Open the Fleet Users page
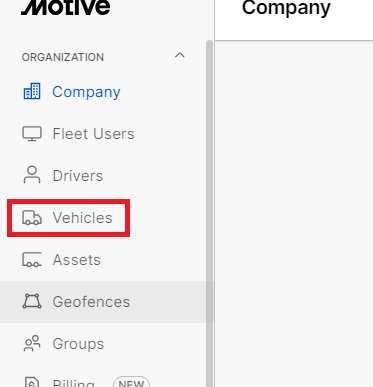 pos(94,134)
